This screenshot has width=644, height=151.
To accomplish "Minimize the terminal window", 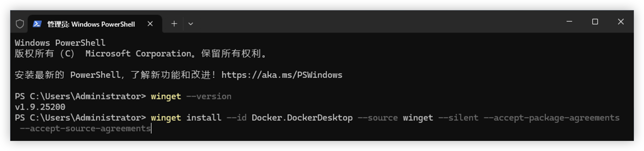I will click(569, 22).
